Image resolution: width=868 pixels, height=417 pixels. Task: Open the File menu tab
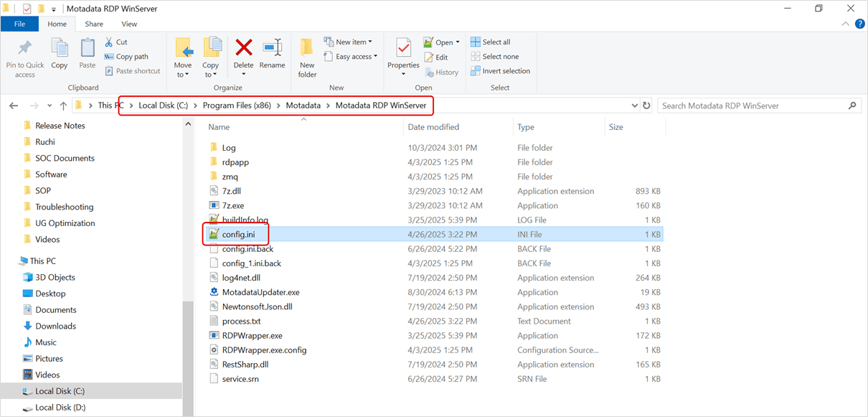(19, 24)
